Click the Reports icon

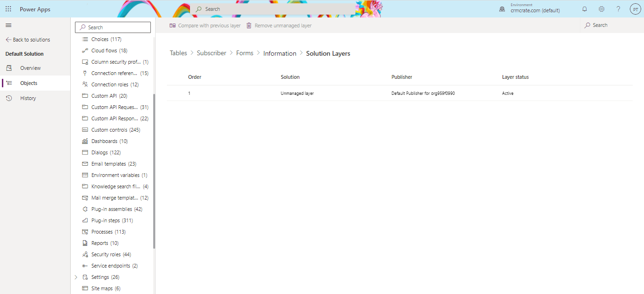tap(84, 243)
